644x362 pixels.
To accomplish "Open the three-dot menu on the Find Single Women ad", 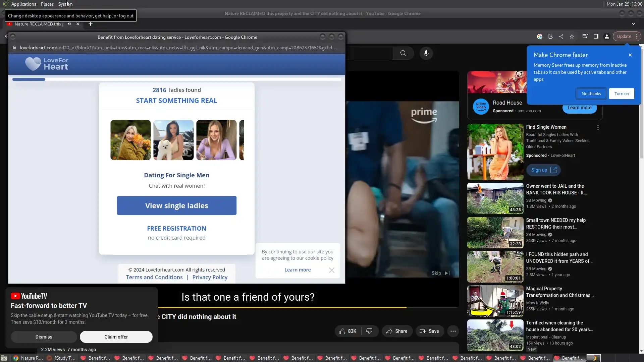I will coord(598,128).
